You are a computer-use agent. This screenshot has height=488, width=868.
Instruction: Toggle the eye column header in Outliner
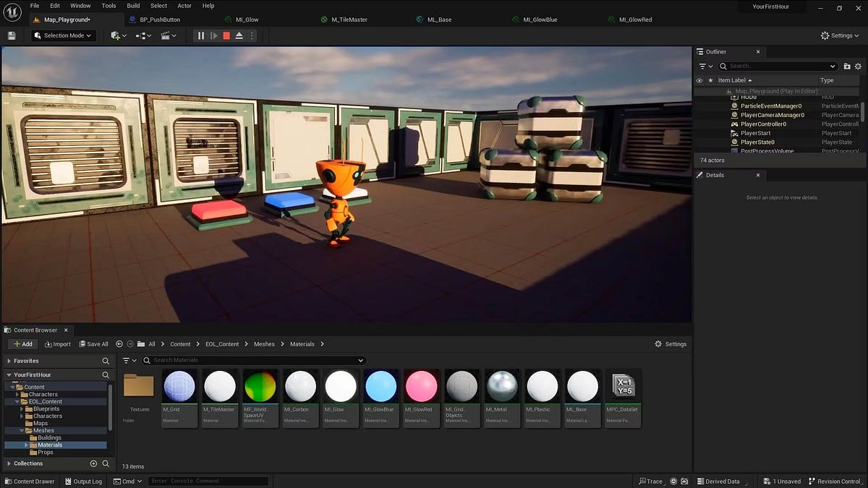pos(699,80)
